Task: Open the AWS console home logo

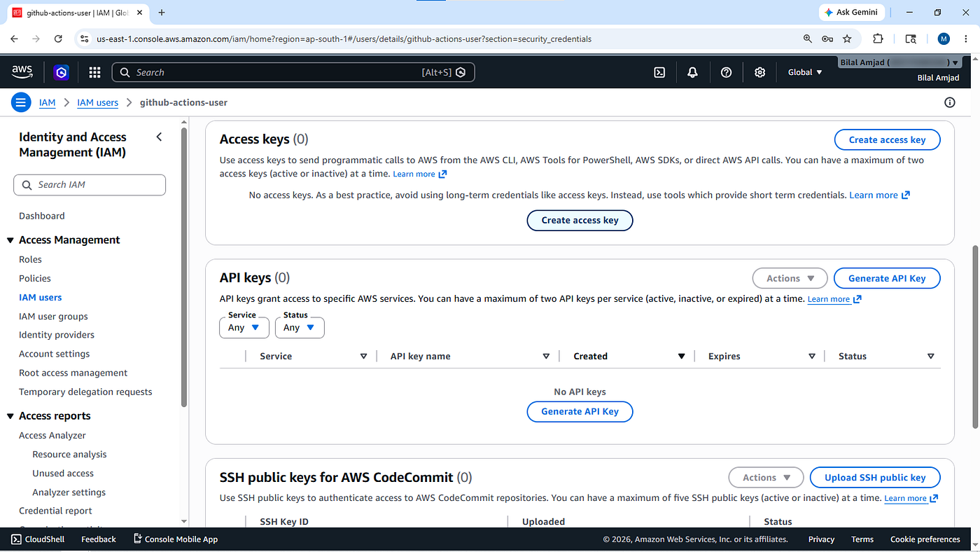Action: tap(22, 71)
